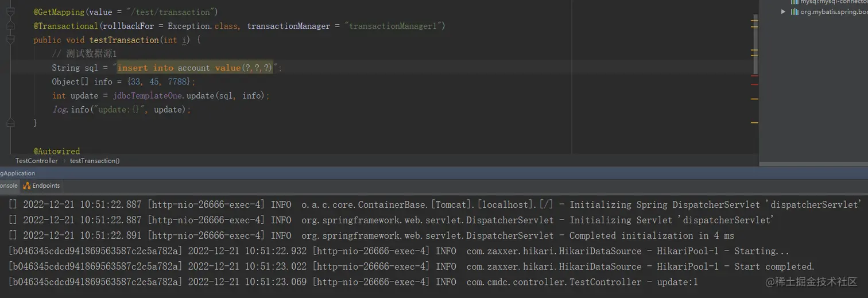Click the @GetMapping annotation
The height and width of the screenshot is (298, 868).
coord(60,12)
